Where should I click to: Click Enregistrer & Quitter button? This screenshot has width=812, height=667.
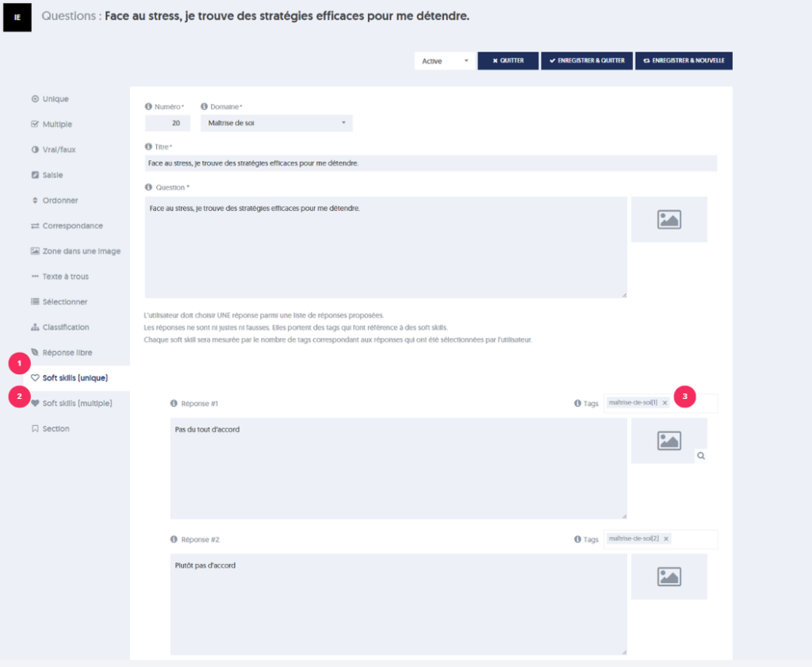tap(587, 61)
